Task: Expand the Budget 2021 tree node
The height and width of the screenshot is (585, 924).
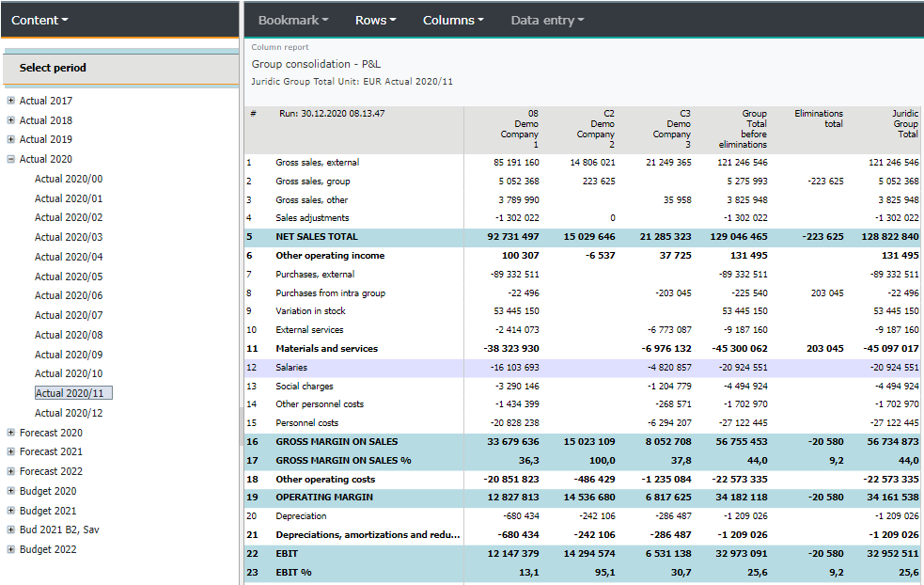Action: [10, 510]
